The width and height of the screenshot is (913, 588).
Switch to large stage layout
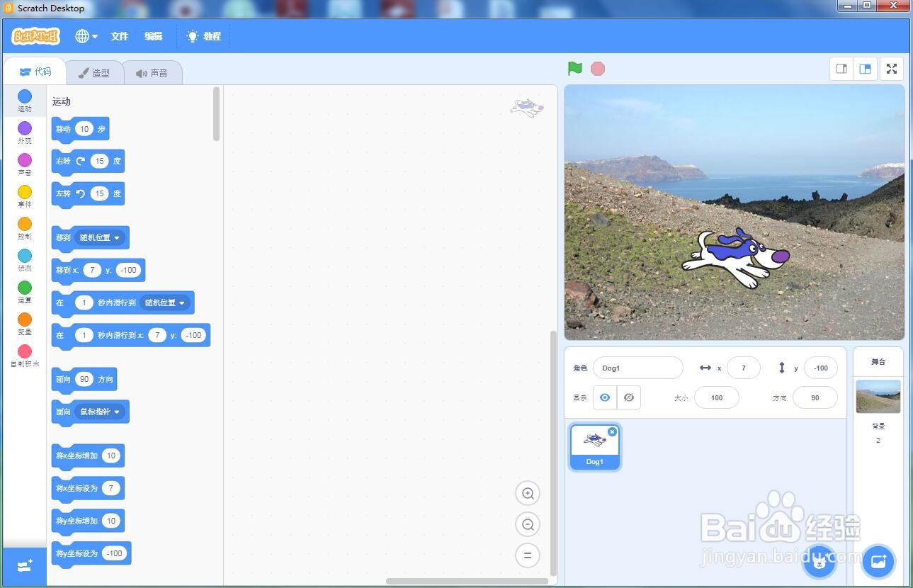tap(865, 69)
